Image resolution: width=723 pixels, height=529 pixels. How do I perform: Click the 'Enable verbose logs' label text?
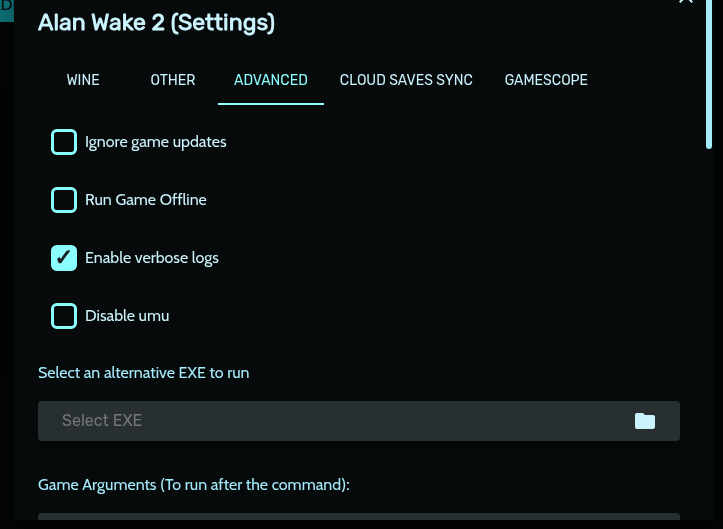152,258
